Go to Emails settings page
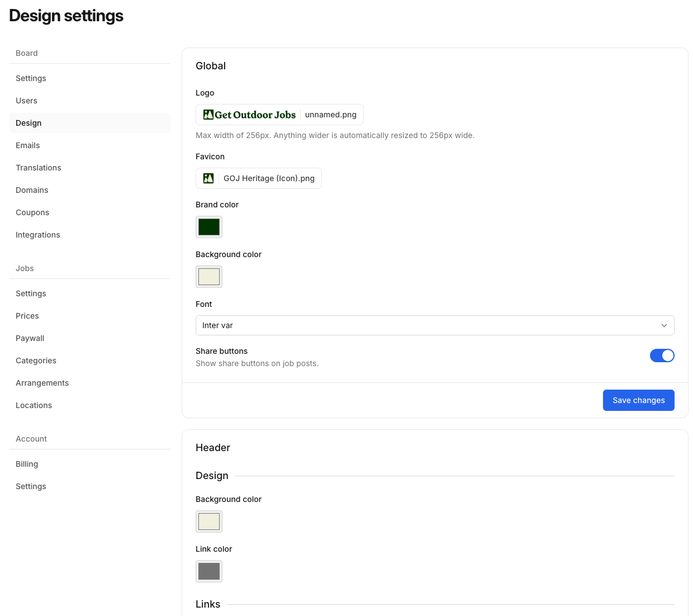This screenshot has height=616, width=693. 28,145
